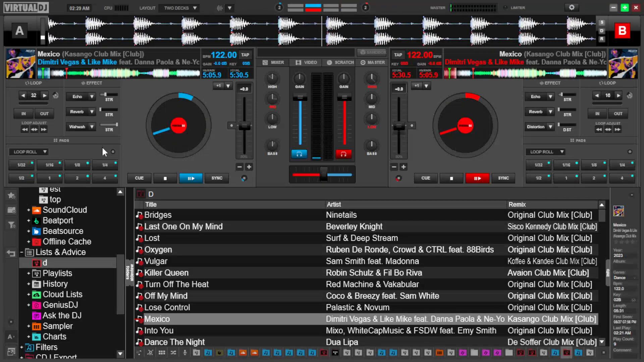Screen dimensions: 644x362
Task: Open the LOOP ROLL pads dropdown on deck A
Action: tap(45, 152)
